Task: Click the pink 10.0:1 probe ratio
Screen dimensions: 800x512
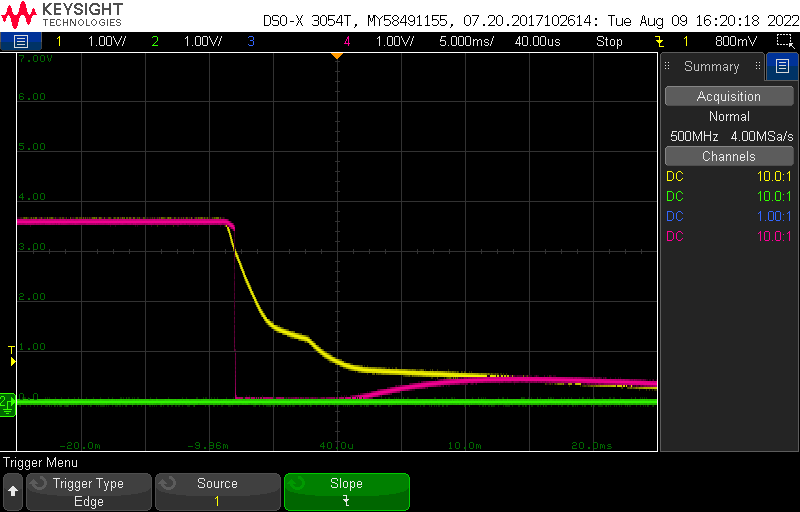Action: point(774,236)
